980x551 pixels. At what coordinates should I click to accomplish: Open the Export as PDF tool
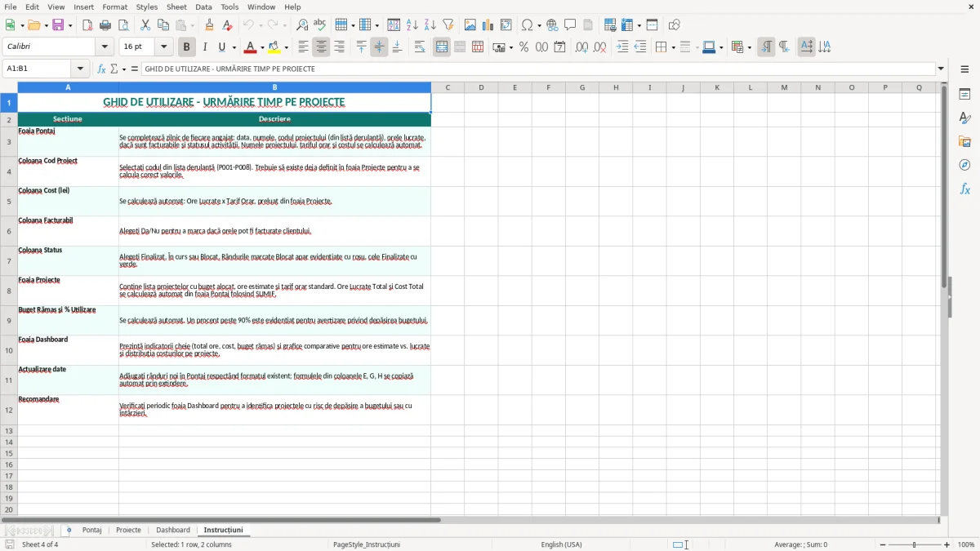(87, 25)
